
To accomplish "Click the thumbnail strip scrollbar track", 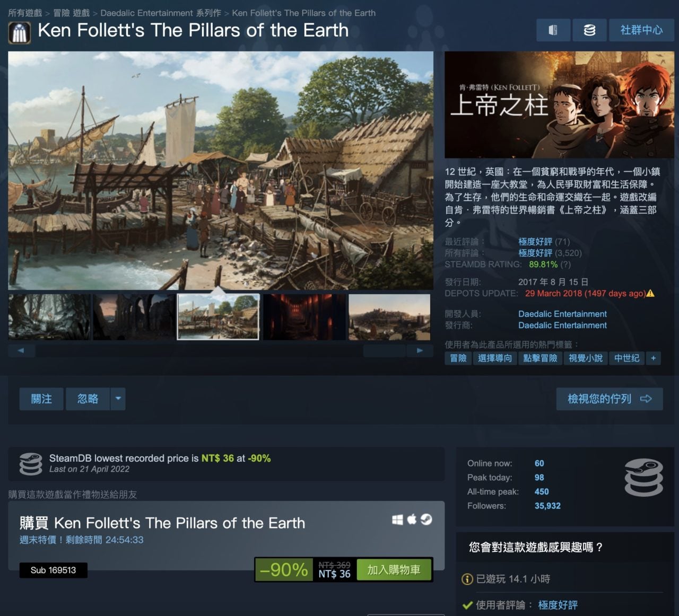I will pyautogui.click(x=221, y=350).
